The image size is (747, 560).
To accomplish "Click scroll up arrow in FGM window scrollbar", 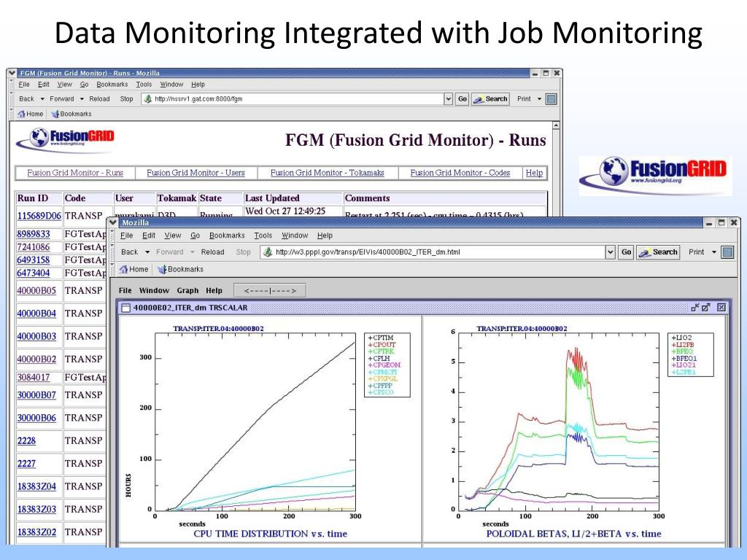I will (x=555, y=125).
